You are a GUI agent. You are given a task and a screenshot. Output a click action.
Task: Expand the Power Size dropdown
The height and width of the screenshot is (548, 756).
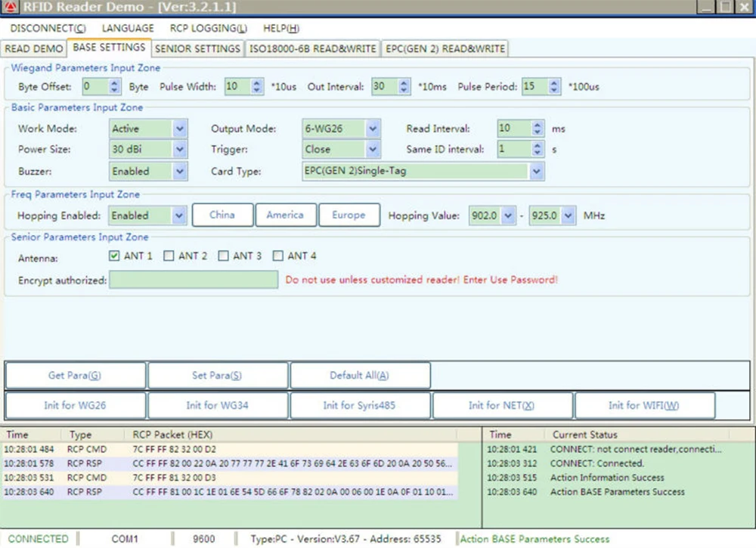(x=179, y=150)
